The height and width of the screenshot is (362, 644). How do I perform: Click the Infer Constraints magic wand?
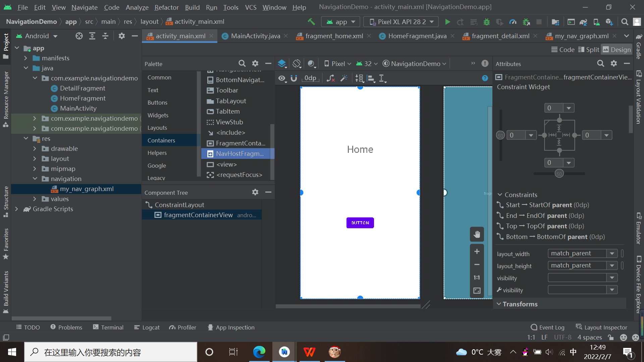tap(344, 78)
